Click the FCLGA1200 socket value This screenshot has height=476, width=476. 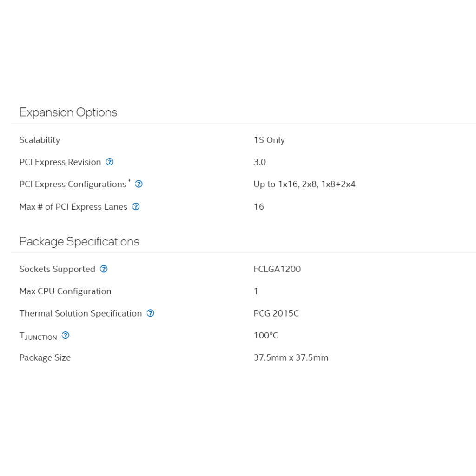pos(277,269)
